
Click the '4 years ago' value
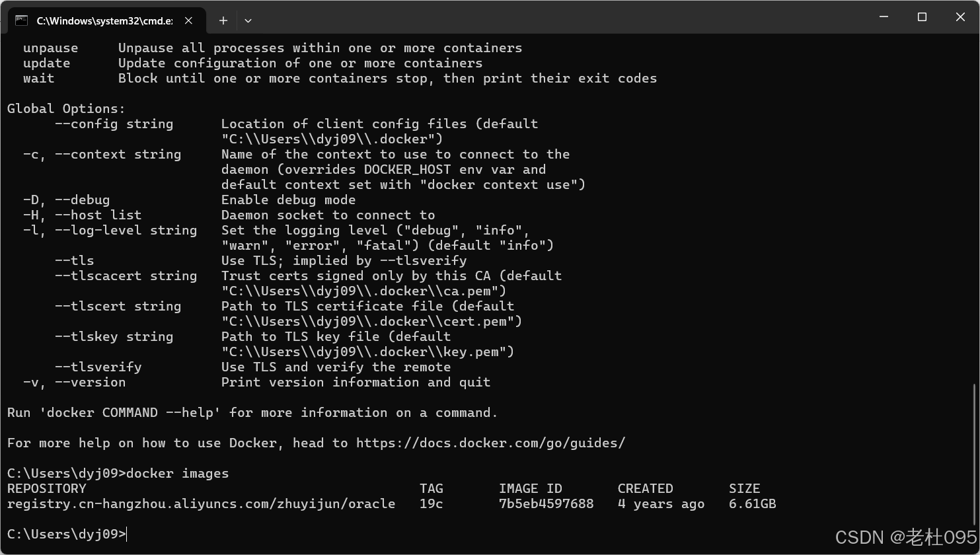661,503
